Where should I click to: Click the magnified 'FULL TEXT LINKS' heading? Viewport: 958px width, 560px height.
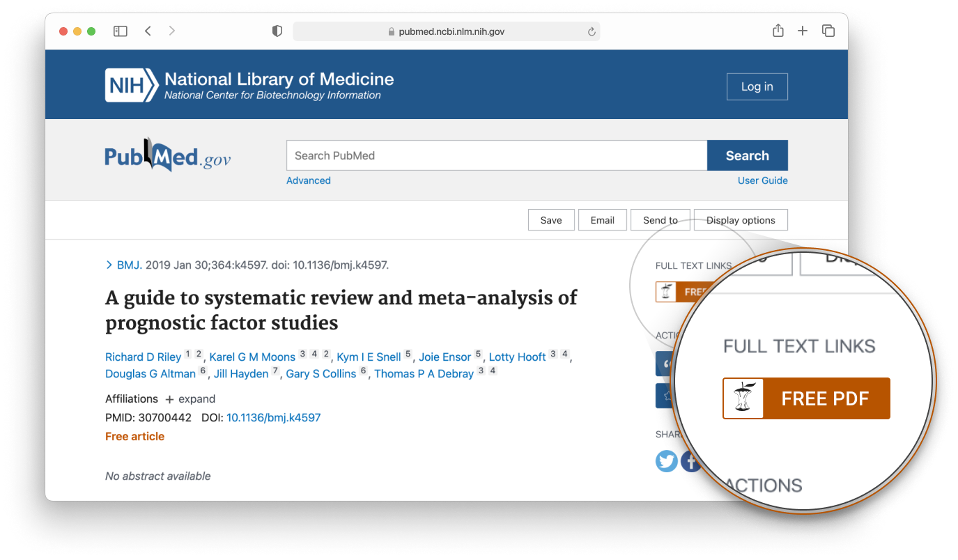[x=799, y=346]
